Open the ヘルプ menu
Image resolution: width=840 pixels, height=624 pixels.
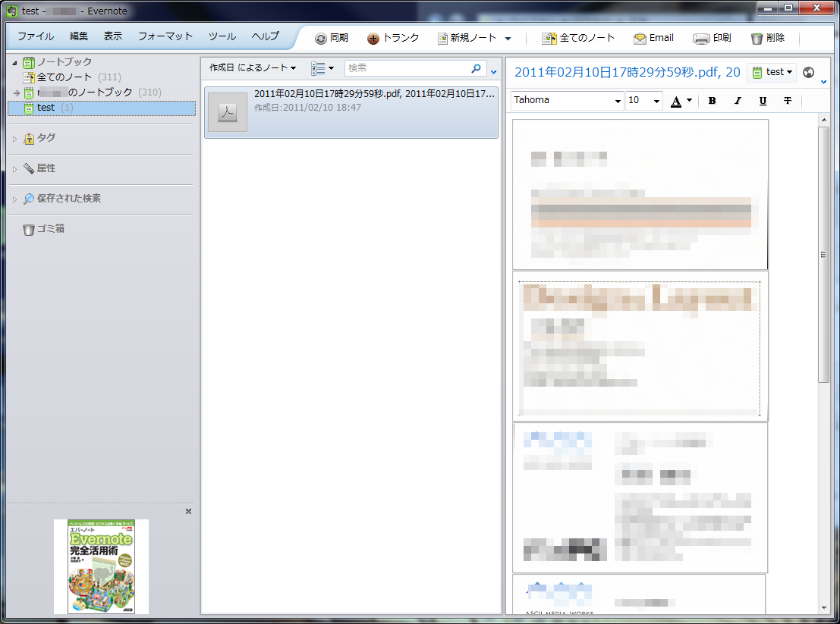(x=265, y=36)
